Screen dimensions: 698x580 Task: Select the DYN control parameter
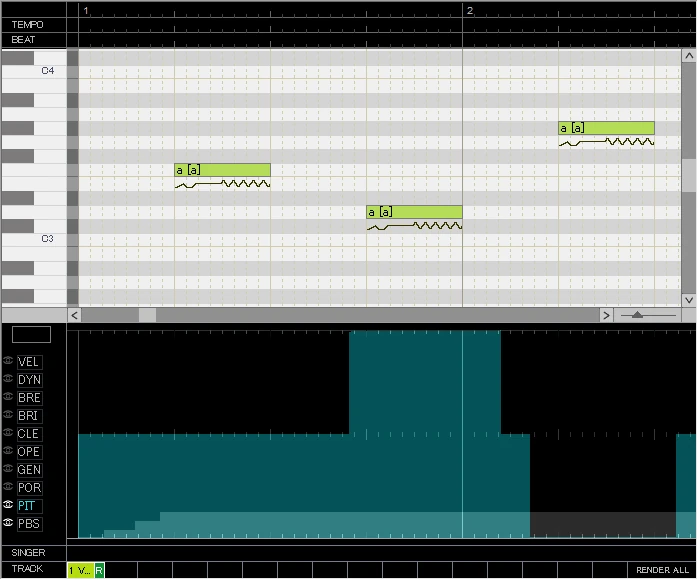click(x=29, y=380)
